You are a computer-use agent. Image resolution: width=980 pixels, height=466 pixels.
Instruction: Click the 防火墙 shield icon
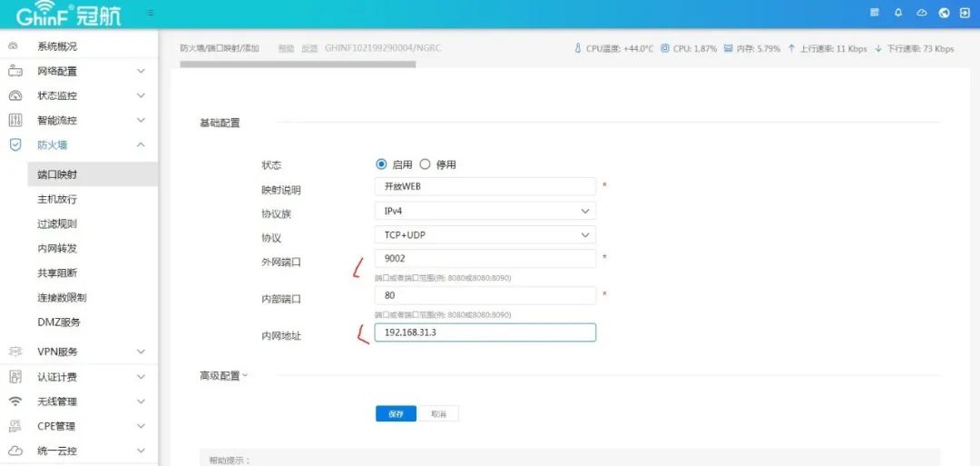(x=15, y=145)
